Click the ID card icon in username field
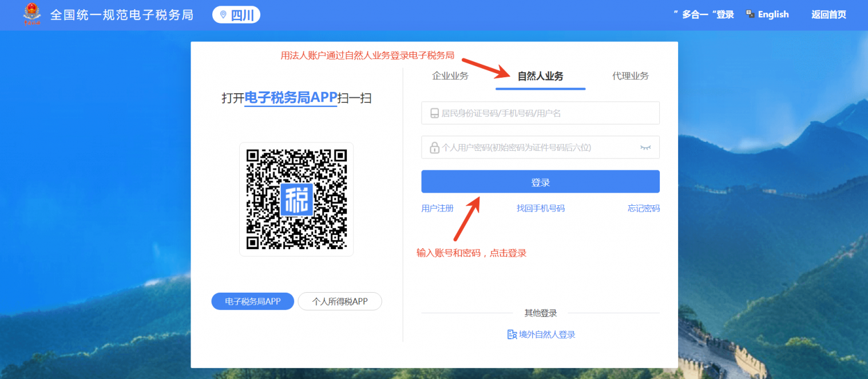 (x=434, y=113)
